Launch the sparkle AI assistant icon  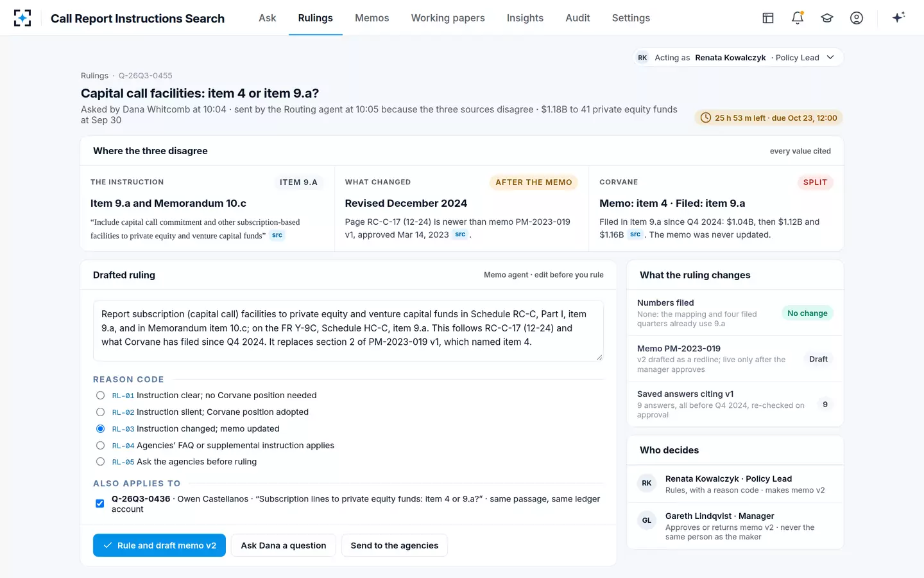click(x=898, y=17)
